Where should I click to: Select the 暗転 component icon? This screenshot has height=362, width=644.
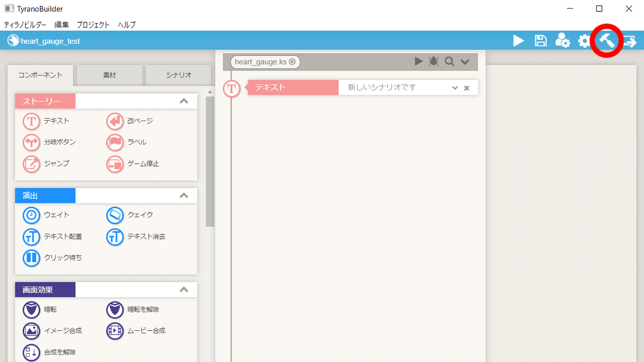(x=32, y=310)
